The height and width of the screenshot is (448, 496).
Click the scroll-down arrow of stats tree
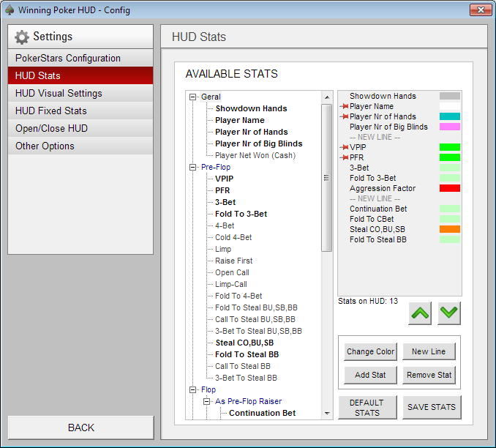tap(327, 413)
